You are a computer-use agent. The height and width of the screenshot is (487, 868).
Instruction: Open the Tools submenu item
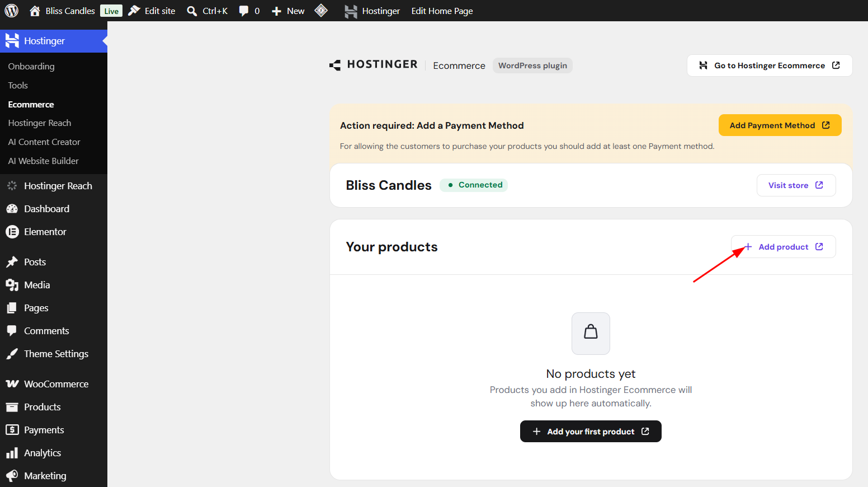pos(18,85)
